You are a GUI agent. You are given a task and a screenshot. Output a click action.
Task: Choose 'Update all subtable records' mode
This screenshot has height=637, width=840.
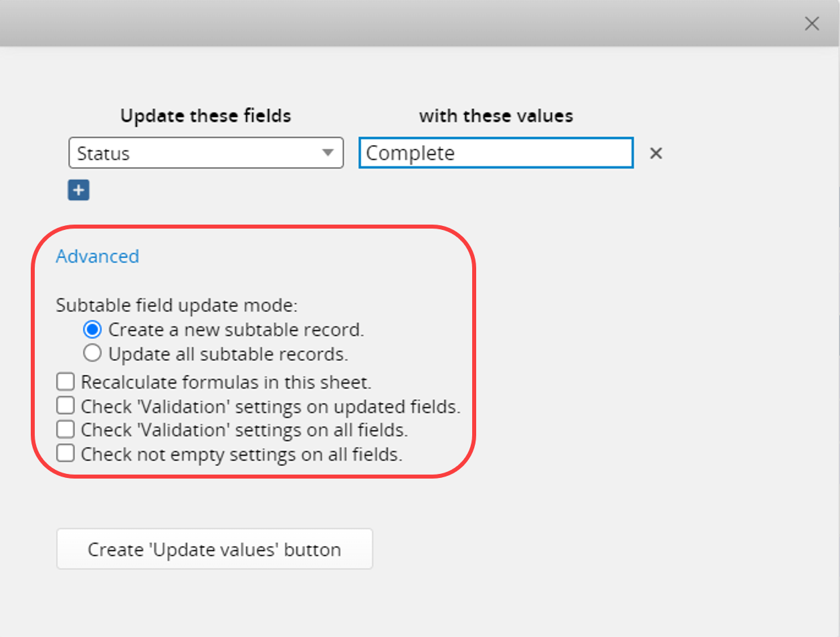click(92, 353)
